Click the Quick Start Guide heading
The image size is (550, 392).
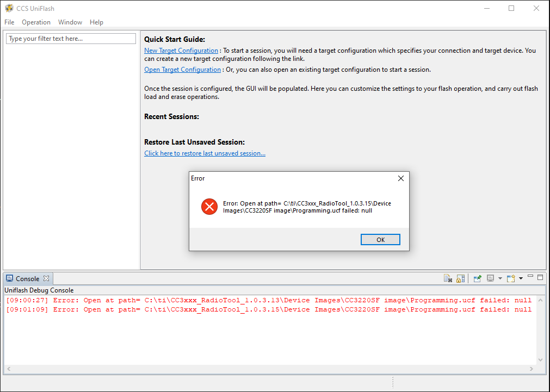click(x=175, y=39)
